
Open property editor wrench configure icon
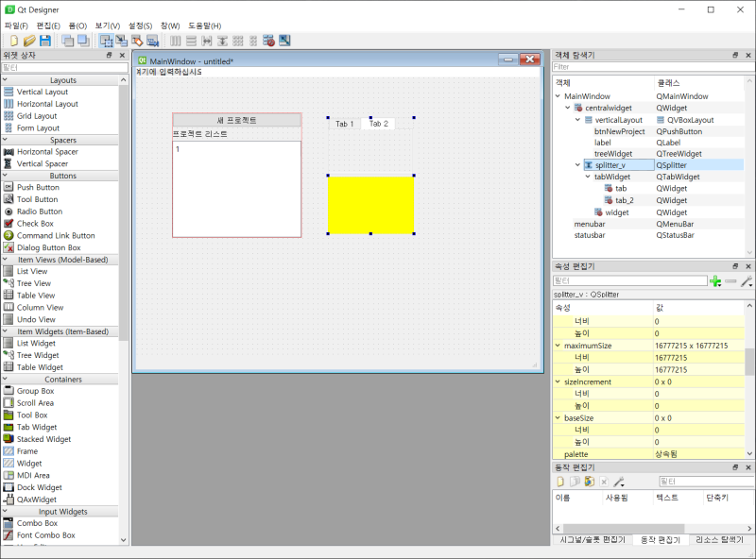pyautogui.click(x=747, y=281)
